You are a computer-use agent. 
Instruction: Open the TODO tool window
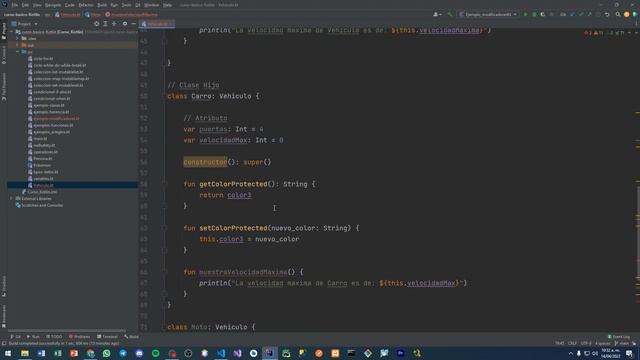coord(54,337)
